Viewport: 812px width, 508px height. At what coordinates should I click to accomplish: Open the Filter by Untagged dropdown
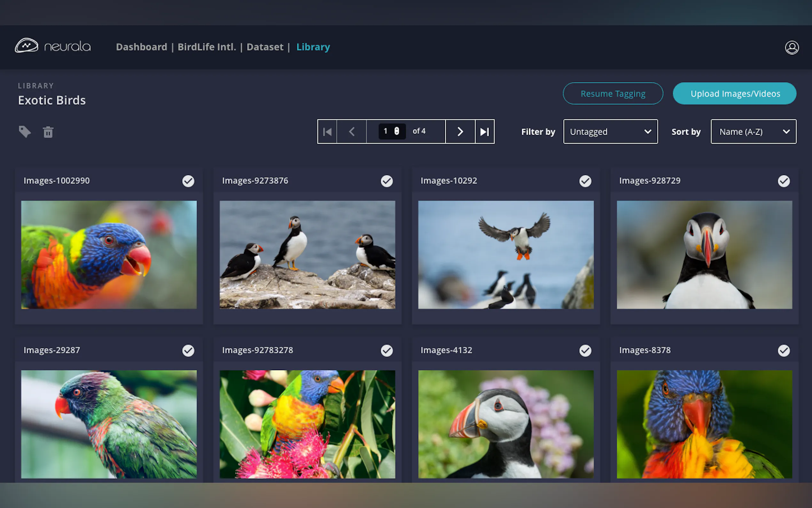tap(610, 131)
